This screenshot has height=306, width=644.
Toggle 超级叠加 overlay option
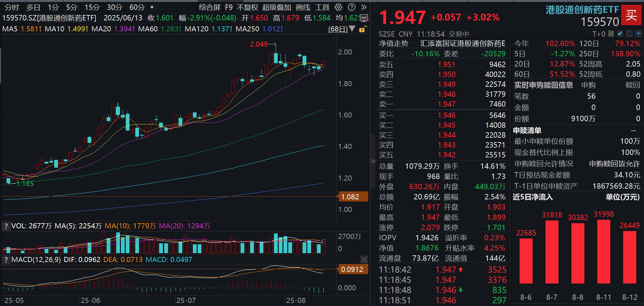[276, 7]
